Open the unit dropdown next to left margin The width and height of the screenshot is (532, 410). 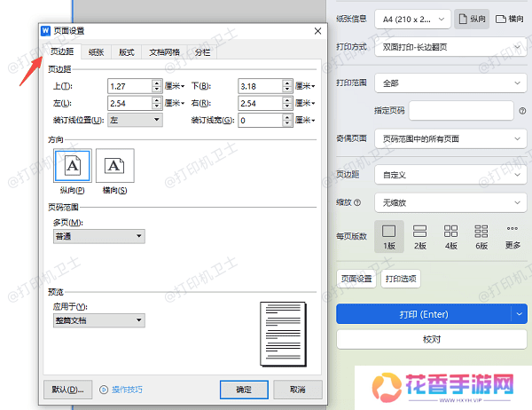point(175,103)
